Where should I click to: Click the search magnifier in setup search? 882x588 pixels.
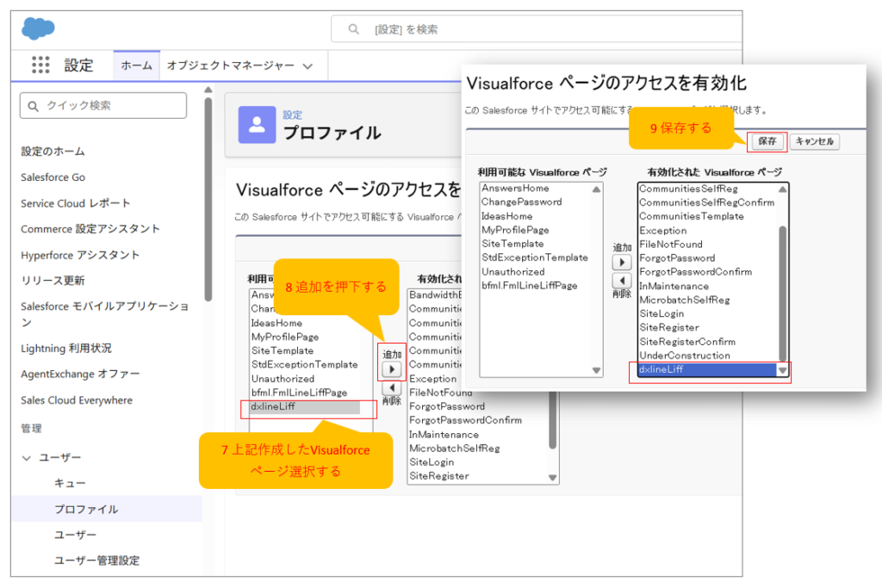pyautogui.click(x=353, y=28)
